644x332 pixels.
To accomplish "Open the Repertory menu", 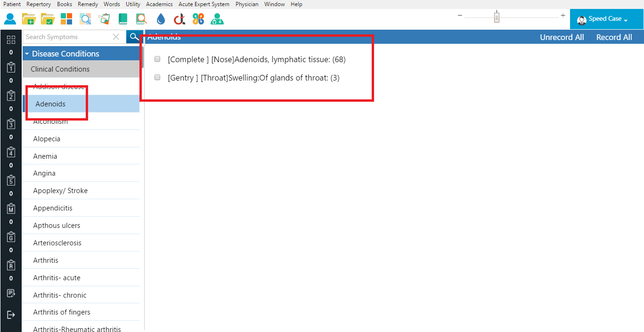I will (x=39, y=4).
